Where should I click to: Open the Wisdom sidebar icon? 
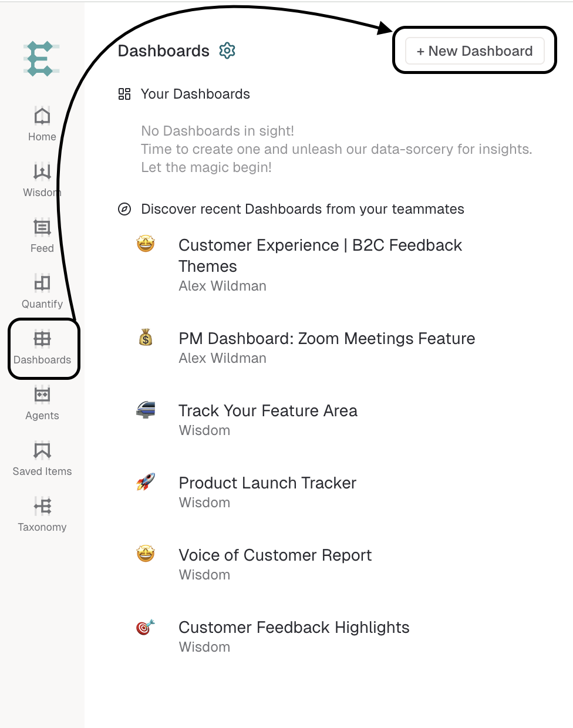(x=42, y=179)
